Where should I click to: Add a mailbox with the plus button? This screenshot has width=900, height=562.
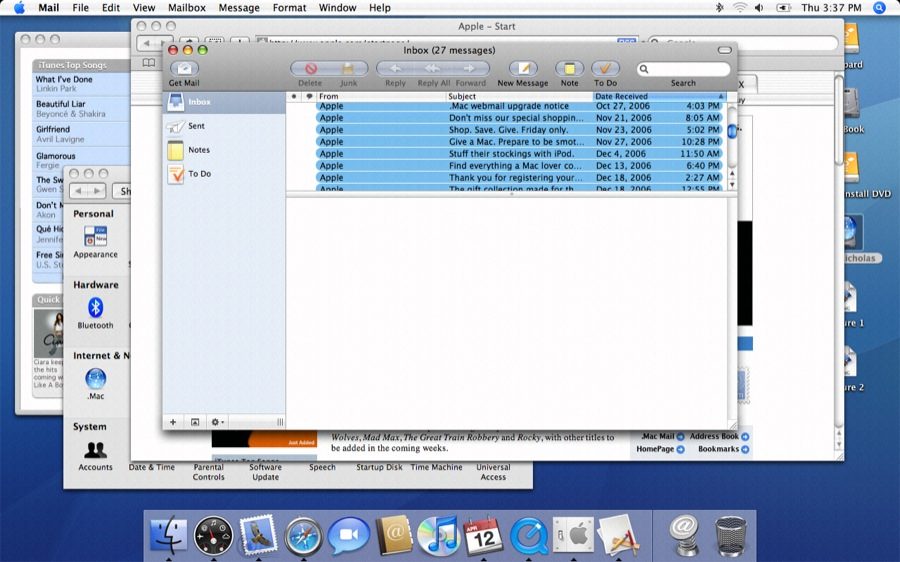(x=173, y=422)
